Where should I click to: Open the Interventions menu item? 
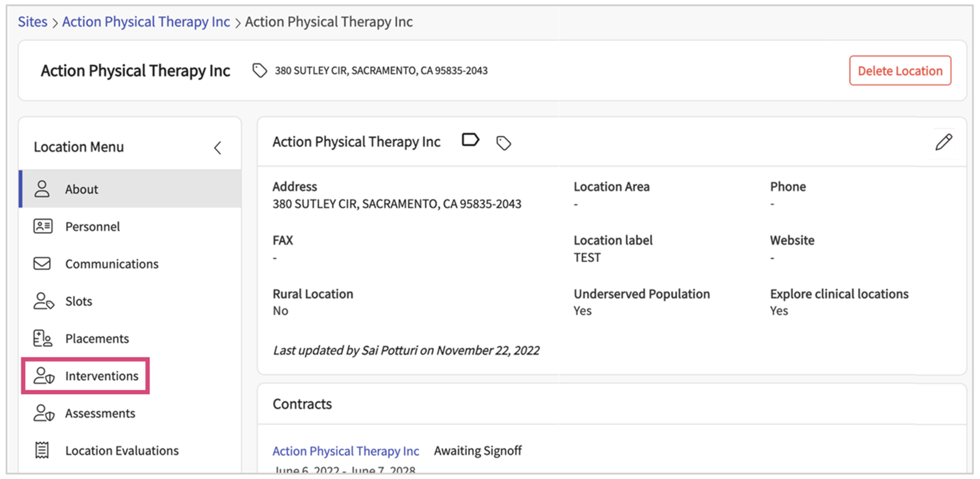pos(101,376)
